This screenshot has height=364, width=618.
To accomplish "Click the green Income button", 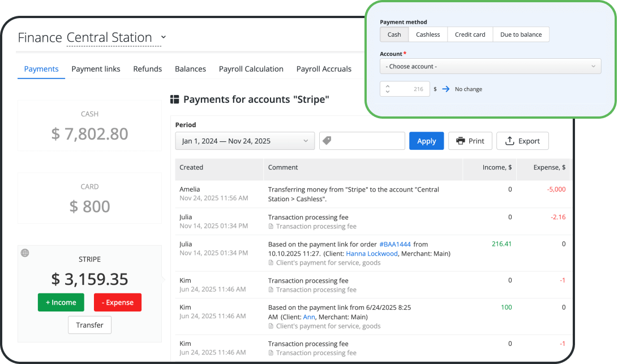I will 61,302.
